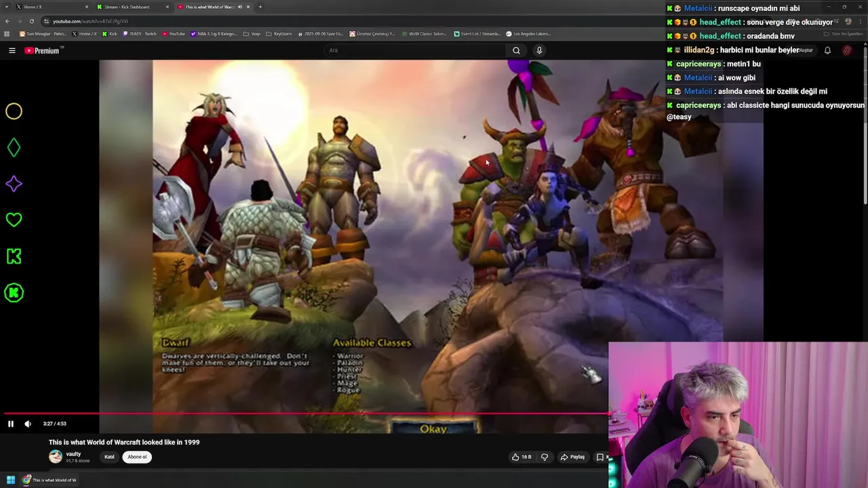The width and height of the screenshot is (868, 488).
Task: Open the Kick bookmark
Action: [x=110, y=34]
